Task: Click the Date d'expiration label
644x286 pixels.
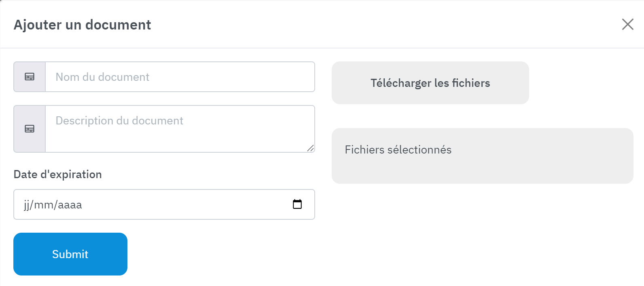Action: 57,175
